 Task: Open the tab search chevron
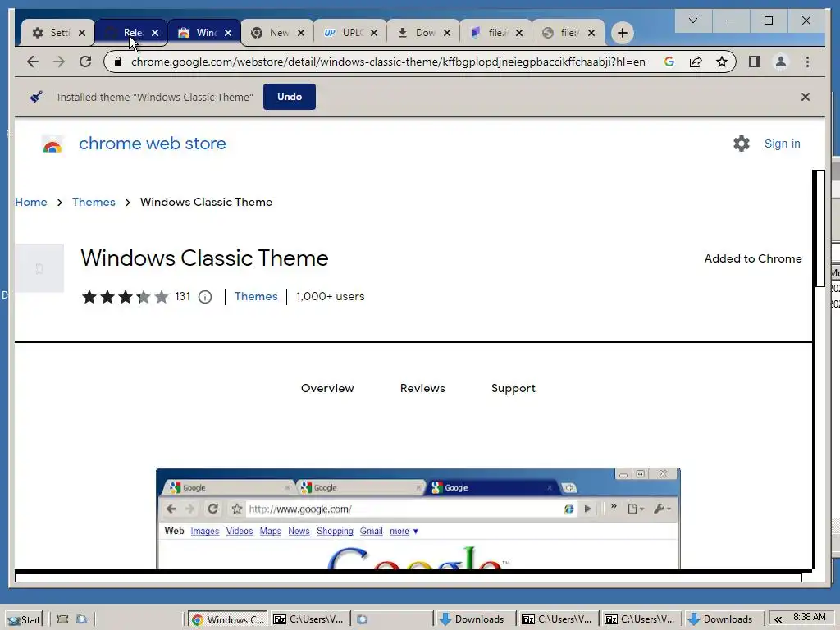coord(693,21)
